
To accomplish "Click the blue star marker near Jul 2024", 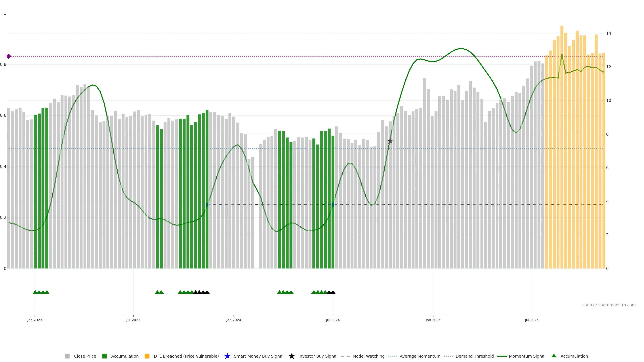I will (x=333, y=205).
